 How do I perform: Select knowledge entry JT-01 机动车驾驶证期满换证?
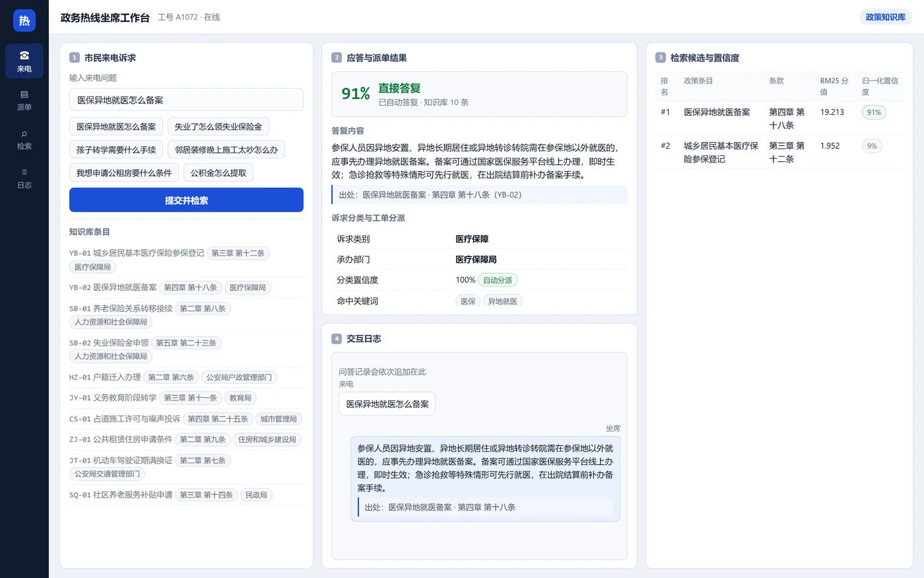[186, 467]
